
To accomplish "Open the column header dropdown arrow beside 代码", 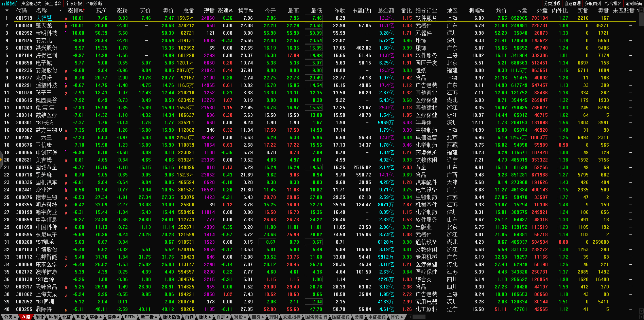I will [7, 11].
